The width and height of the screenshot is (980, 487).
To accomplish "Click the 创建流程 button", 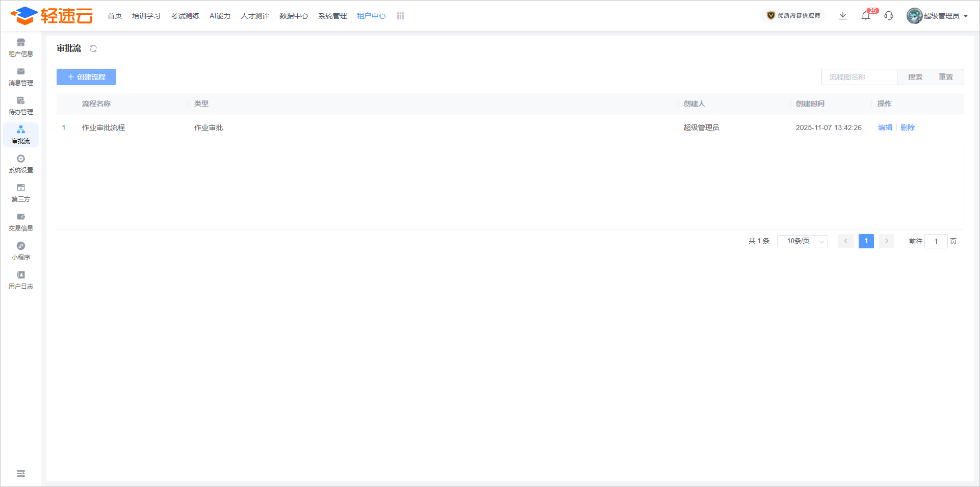I will click(86, 77).
